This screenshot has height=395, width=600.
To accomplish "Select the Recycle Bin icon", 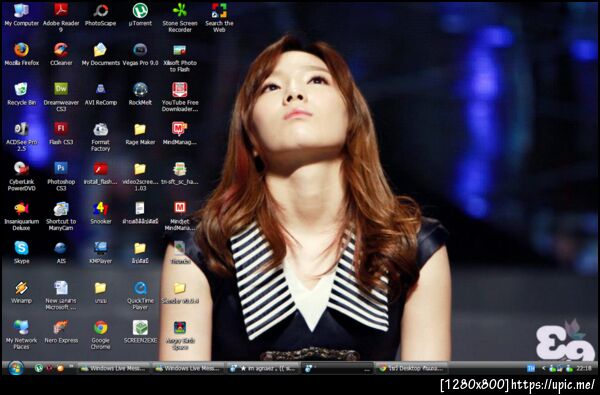I will 21,94.
